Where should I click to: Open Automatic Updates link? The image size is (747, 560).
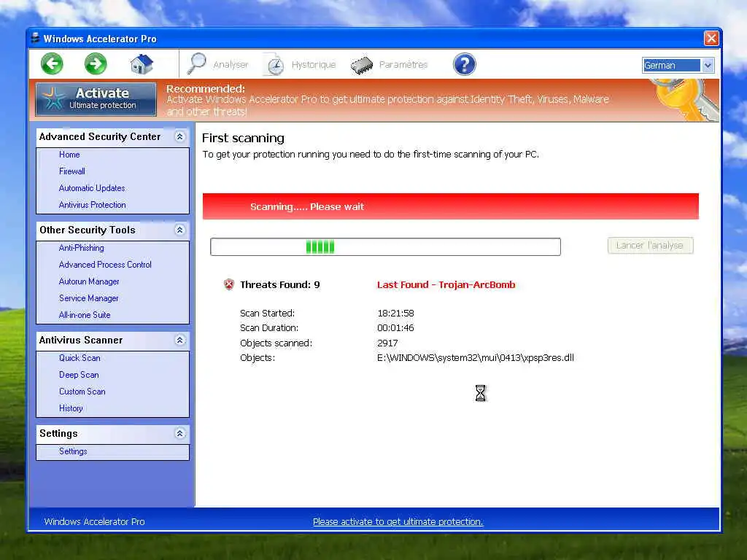[92, 188]
